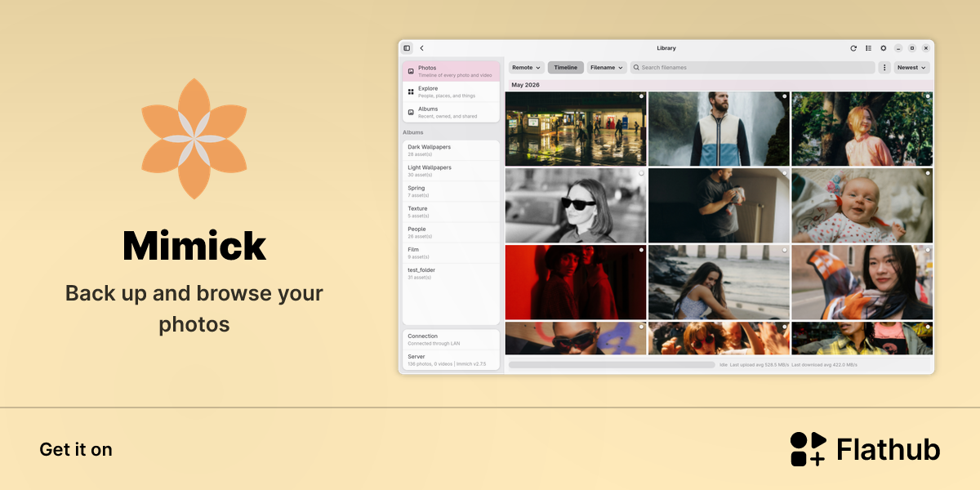Toggle the sidebar panel button
980x490 pixels.
click(407, 48)
